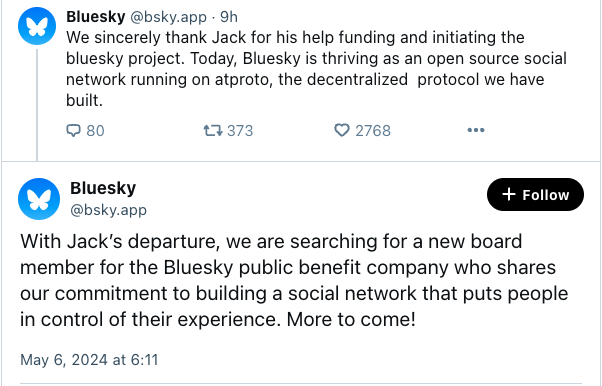The height and width of the screenshot is (386, 602).
Task: Repost the first Bluesky post
Action: click(213, 131)
